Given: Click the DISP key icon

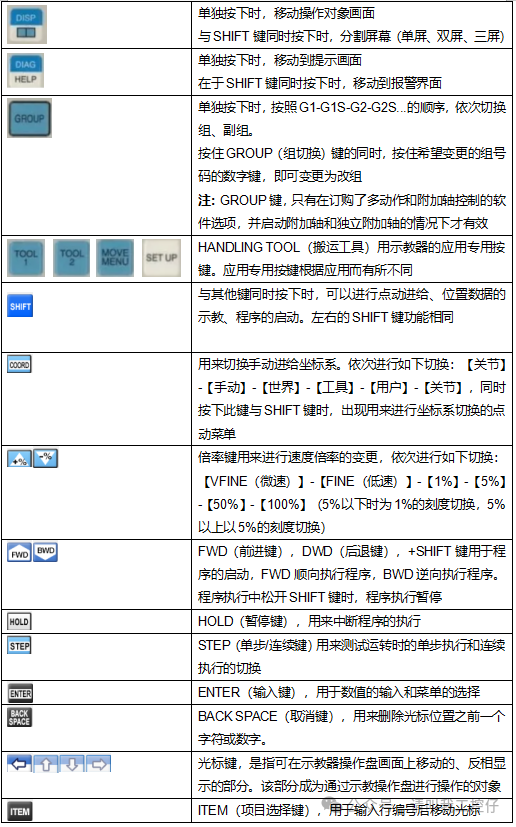Looking at the screenshot, I should click(x=27, y=24).
